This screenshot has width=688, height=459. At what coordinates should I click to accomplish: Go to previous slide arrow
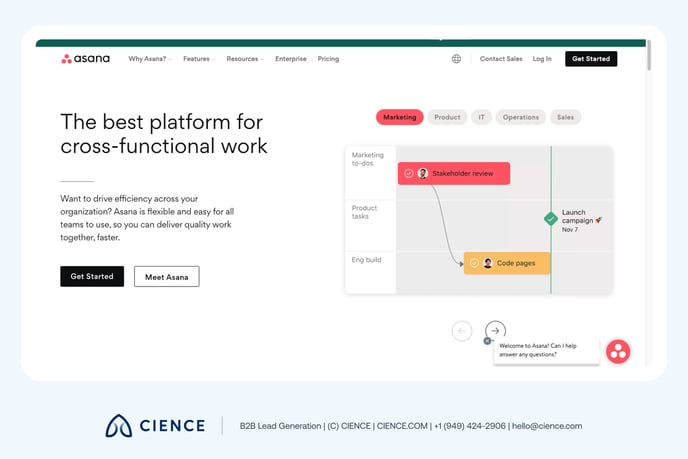(462, 330)
